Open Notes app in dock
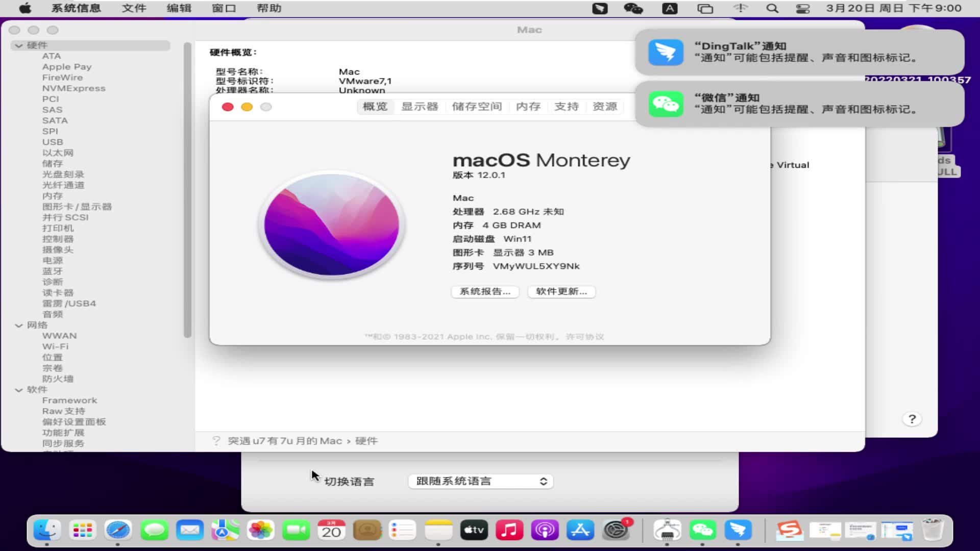 [x=438, y=531]
